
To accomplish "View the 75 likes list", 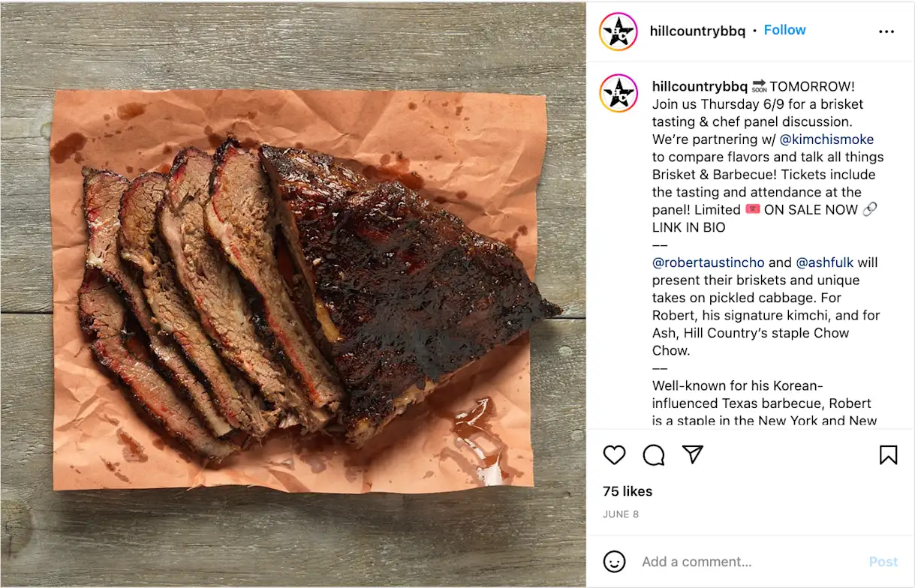I will (x=628, y=491).
